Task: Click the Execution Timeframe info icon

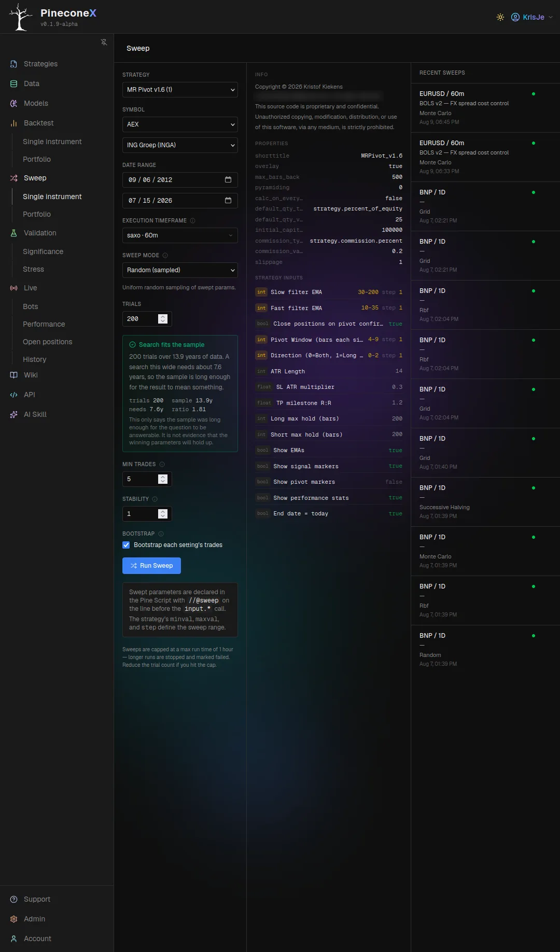Action: [192, 220]
